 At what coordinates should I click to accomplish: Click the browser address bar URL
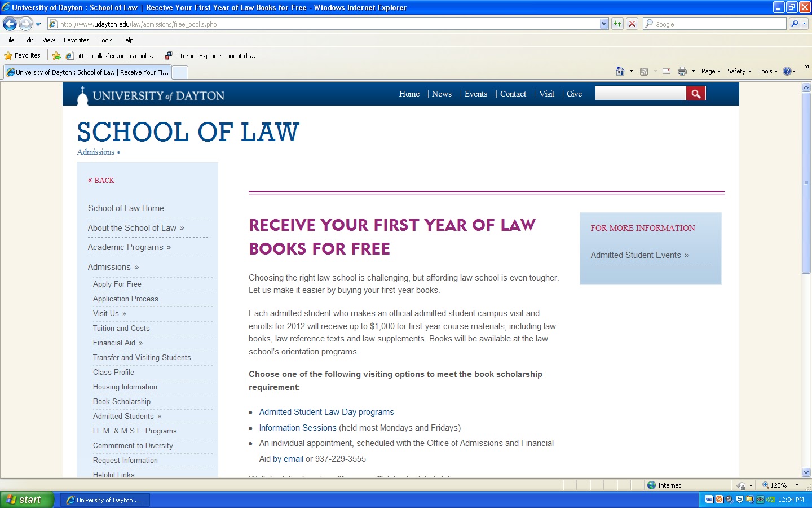tap(139, 24)
